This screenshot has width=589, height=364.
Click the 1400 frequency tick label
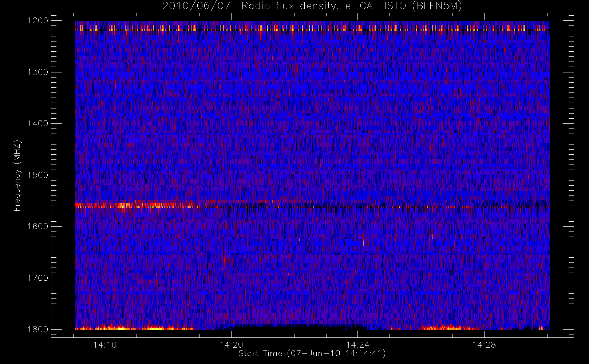(38, 124)
